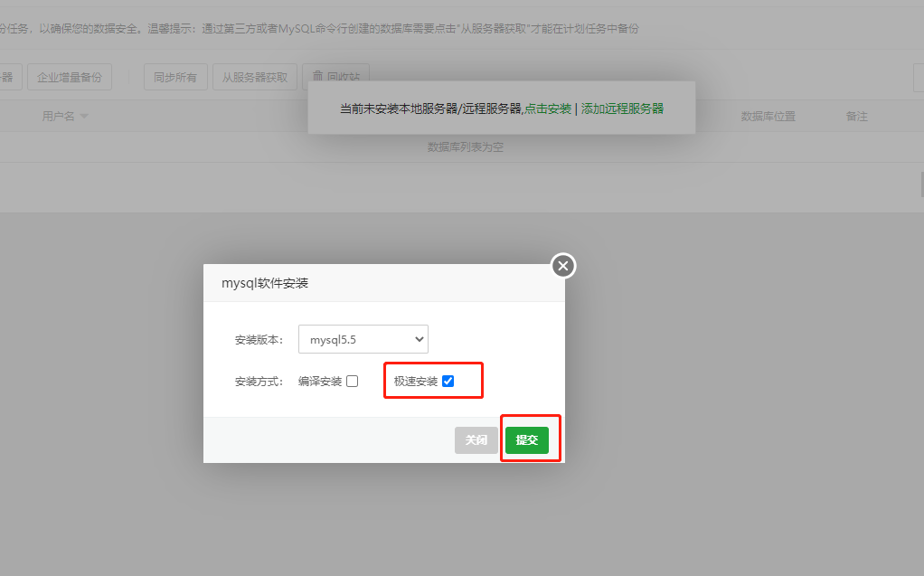The width and height of the screenshot is (924, 576).
Task: Click the cut-off search box at top right
Action: [x=919, y=78]
